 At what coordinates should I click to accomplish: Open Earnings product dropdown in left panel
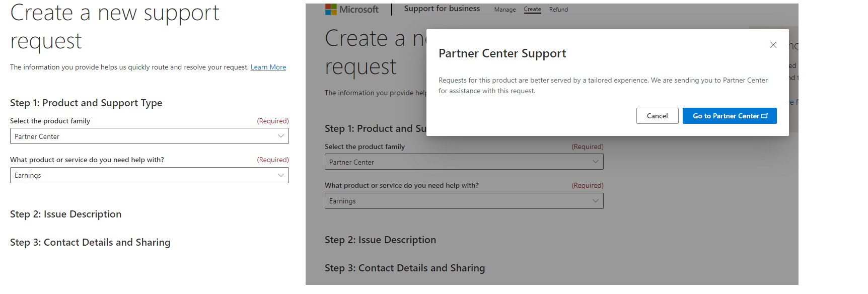tap(150, 175)
